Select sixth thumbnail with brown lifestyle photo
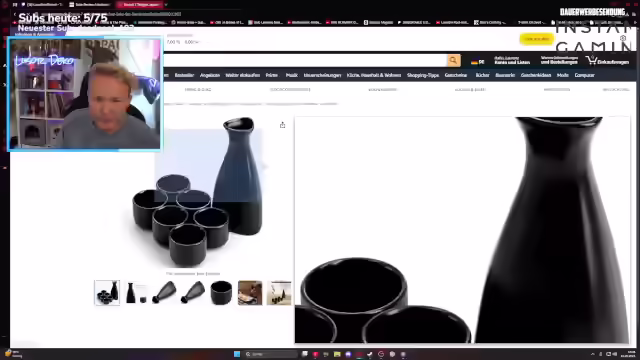Viewport: 640px width, 360px height. (x=250, y=293)
